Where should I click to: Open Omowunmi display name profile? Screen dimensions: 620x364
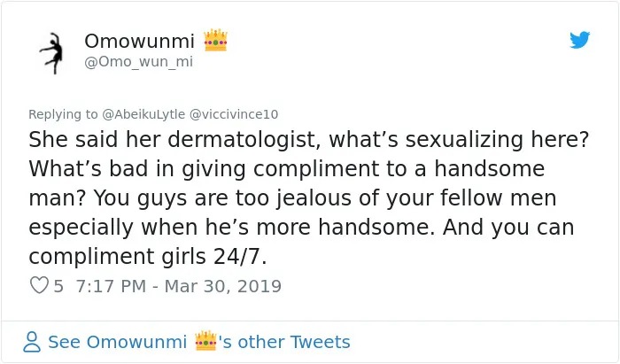tap(139, 41)
